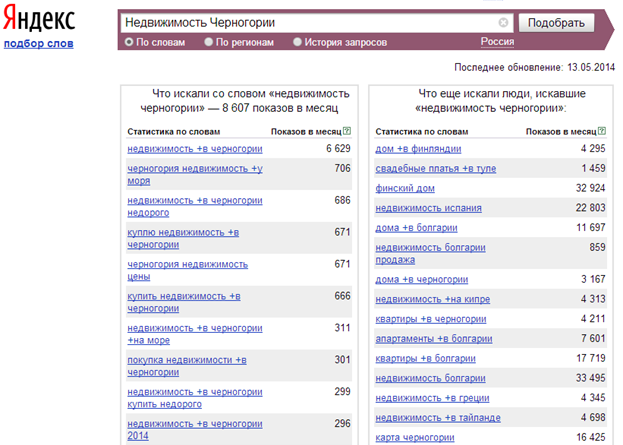
Task: Select the По словам radio button
Action: point(129,42)
